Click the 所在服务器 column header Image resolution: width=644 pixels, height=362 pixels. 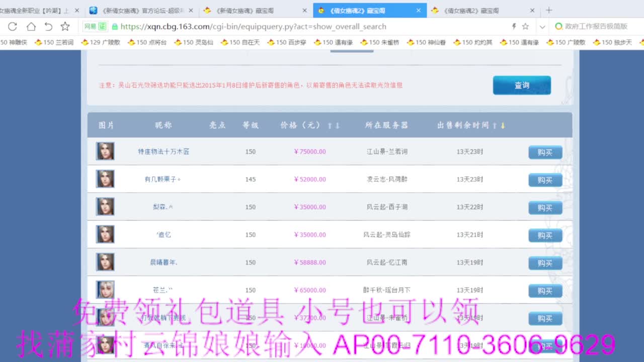tap(386, 125)
